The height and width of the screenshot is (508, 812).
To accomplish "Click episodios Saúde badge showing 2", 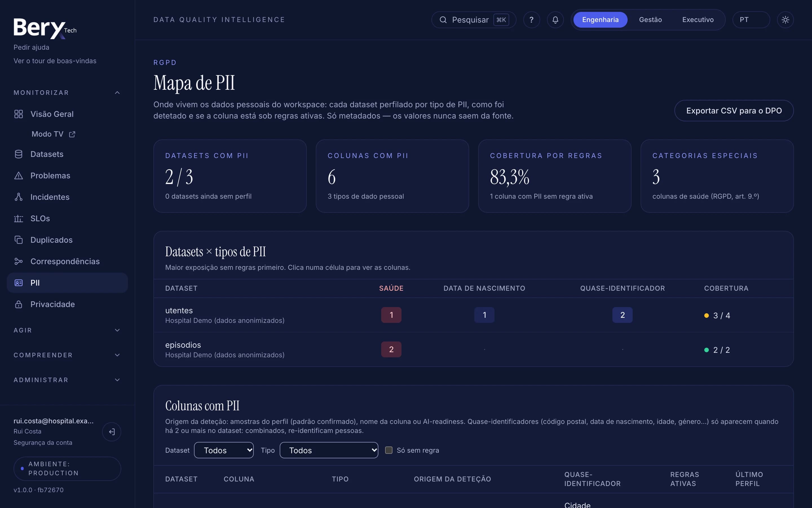I will pyautogui.click(x=391, y=349).
